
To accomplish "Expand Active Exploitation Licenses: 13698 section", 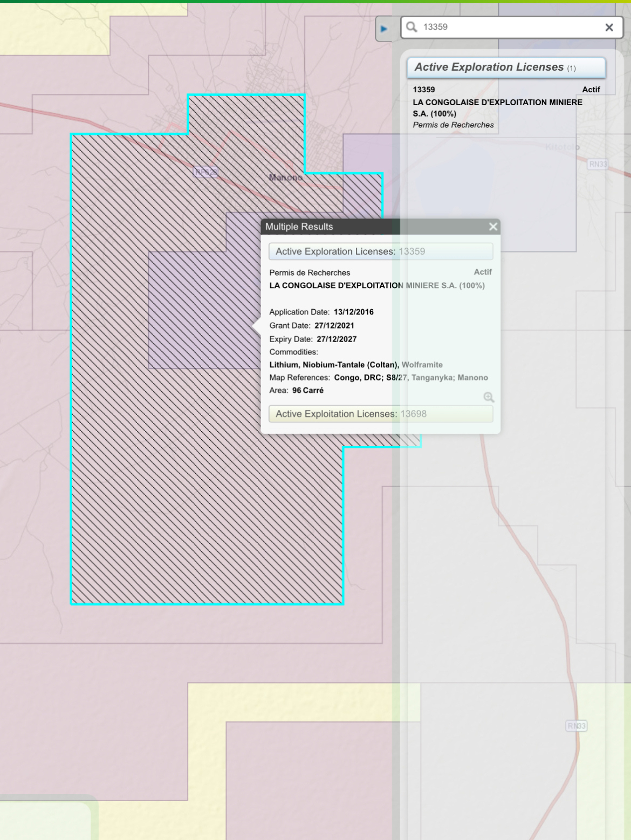I will [380, 414].
